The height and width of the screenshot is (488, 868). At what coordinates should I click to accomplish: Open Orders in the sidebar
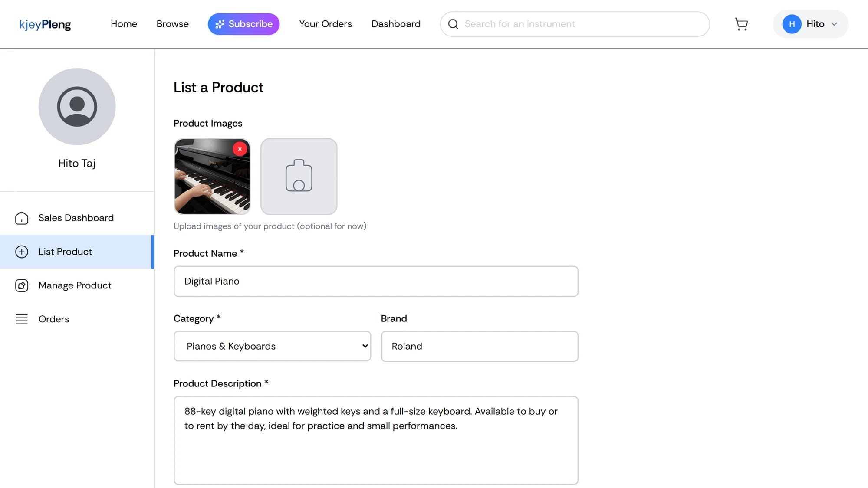(77, 319)
